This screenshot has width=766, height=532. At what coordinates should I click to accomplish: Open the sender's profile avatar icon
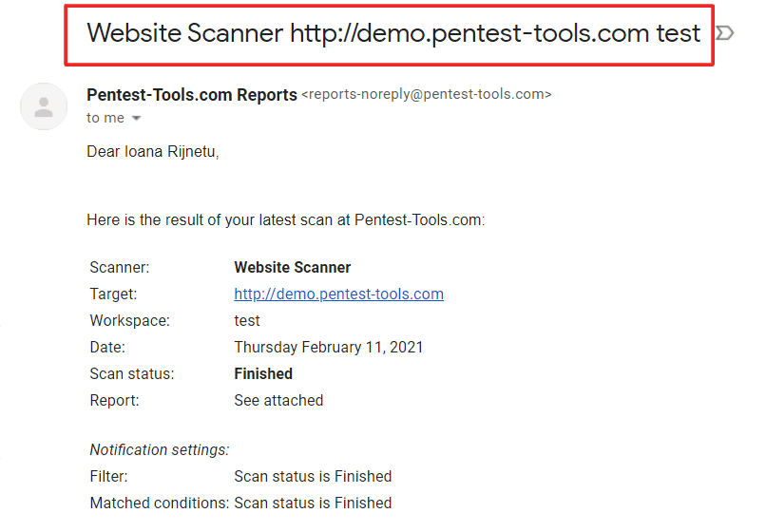pyautogui.click(x=44, y=106)
